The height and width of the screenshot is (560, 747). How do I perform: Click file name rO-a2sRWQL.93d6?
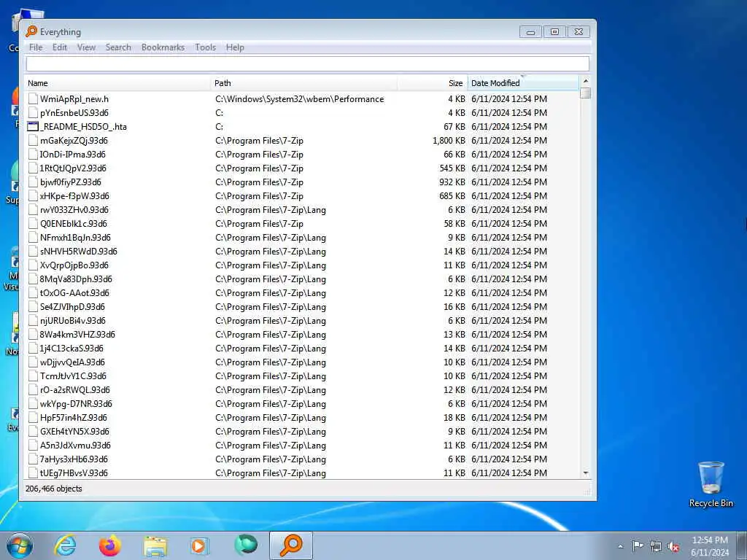point(75,389)
